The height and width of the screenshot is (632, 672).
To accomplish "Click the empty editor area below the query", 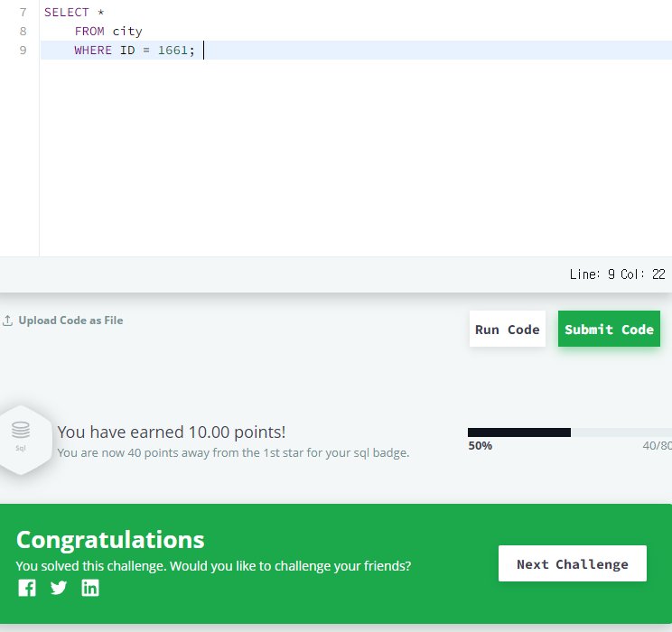I will [x=356, y=158].
